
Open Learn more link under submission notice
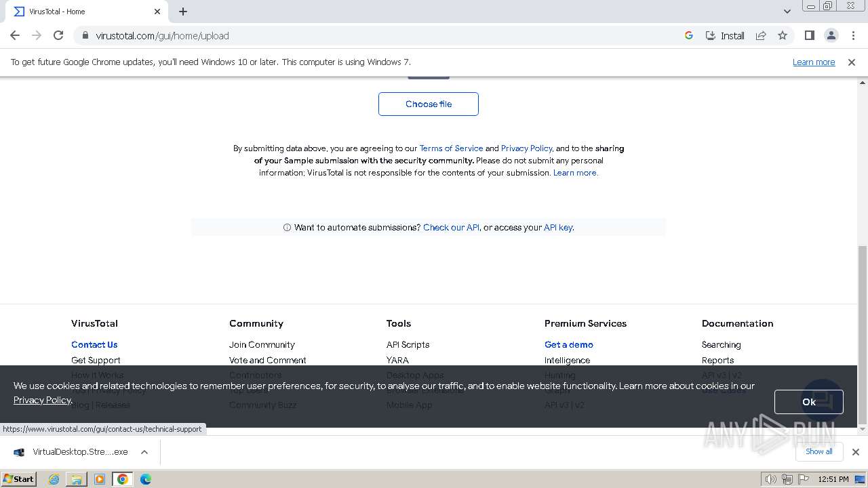(x=575, y=172)
